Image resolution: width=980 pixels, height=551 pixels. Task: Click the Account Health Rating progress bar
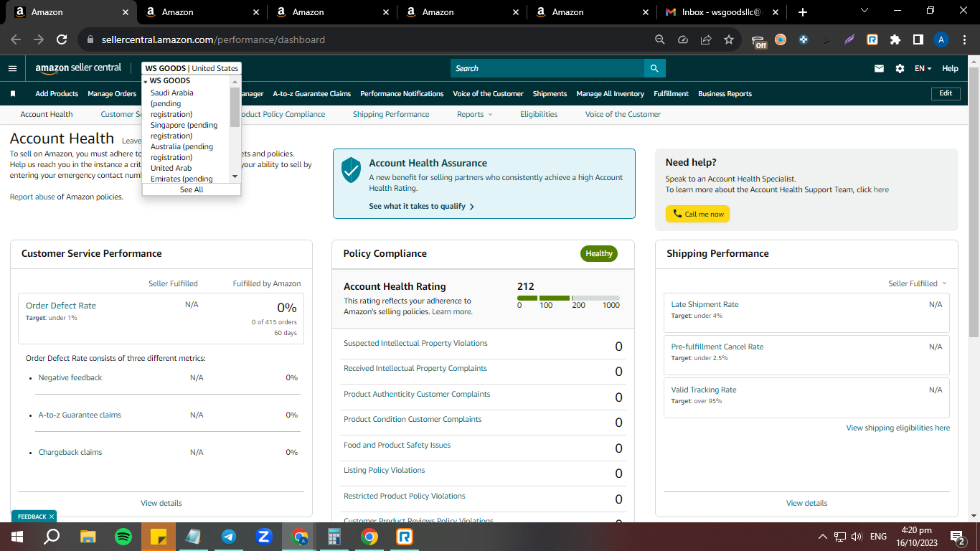coord(568,298)
